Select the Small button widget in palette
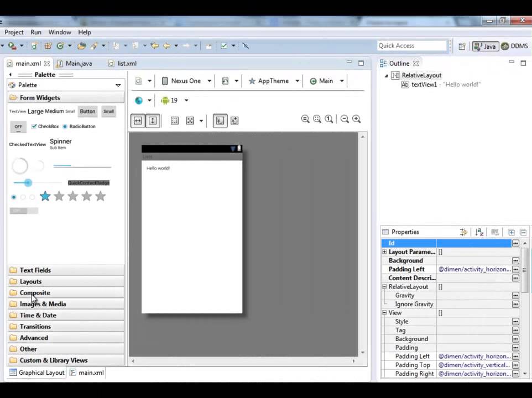Image resolution: width=532 pixels, height=398 pixels. 108,111
